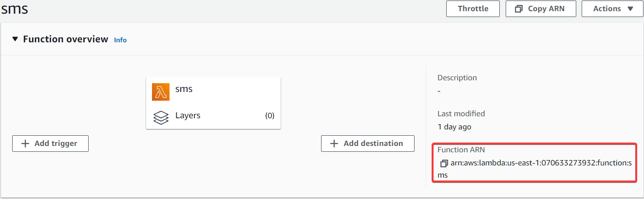
Task: Click the Layers count (0)
Action: coord(269,116)
